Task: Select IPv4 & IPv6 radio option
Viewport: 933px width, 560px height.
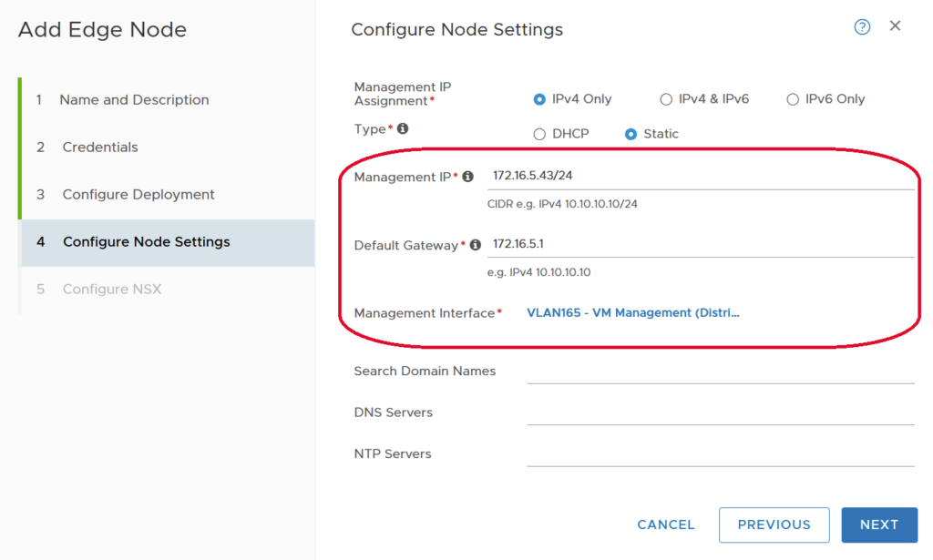Action: pyautogui.click(x=666, y=99)
